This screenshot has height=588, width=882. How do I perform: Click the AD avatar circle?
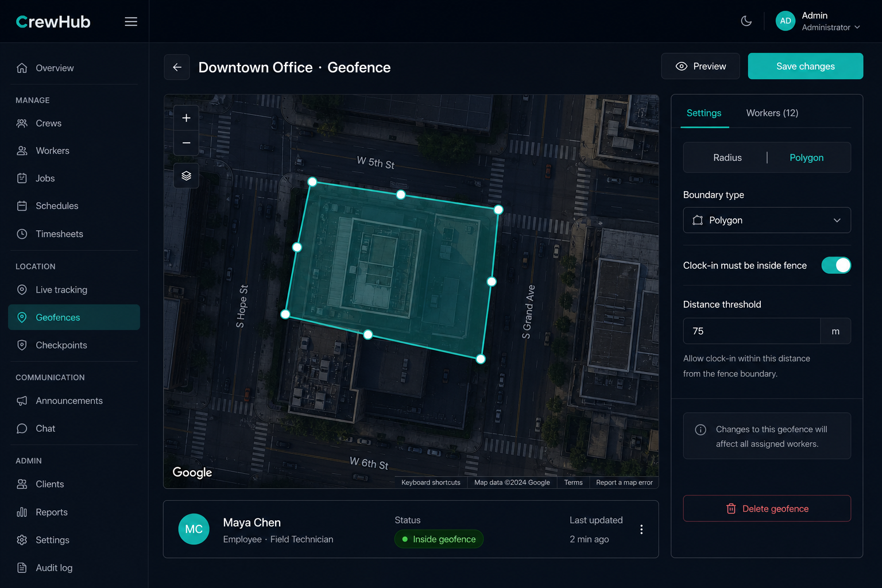pyautogui.click(x=786, y=21)
